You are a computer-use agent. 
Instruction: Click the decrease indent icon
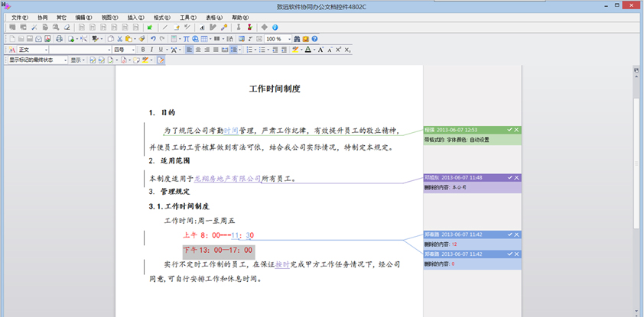point(275,50)
